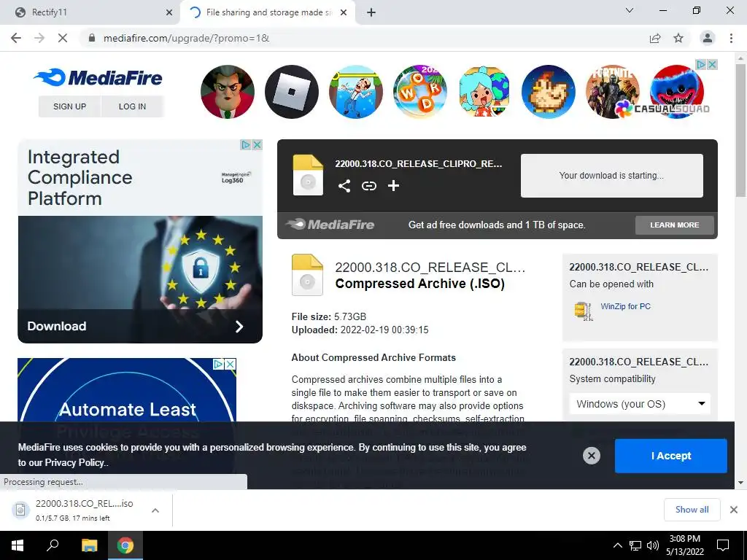Click the MediaFire logo at top left
This screenshot has width=747, height=560.
coord(98,77)
